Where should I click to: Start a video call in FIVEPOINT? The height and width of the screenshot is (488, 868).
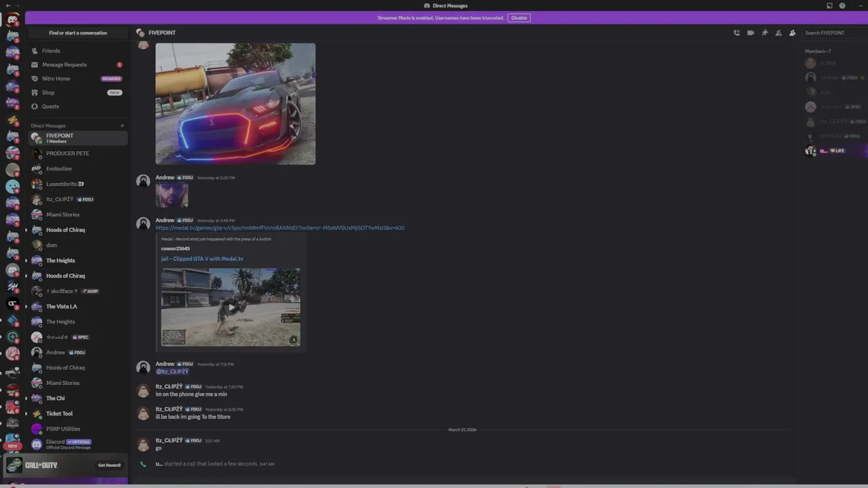(751, 33)
